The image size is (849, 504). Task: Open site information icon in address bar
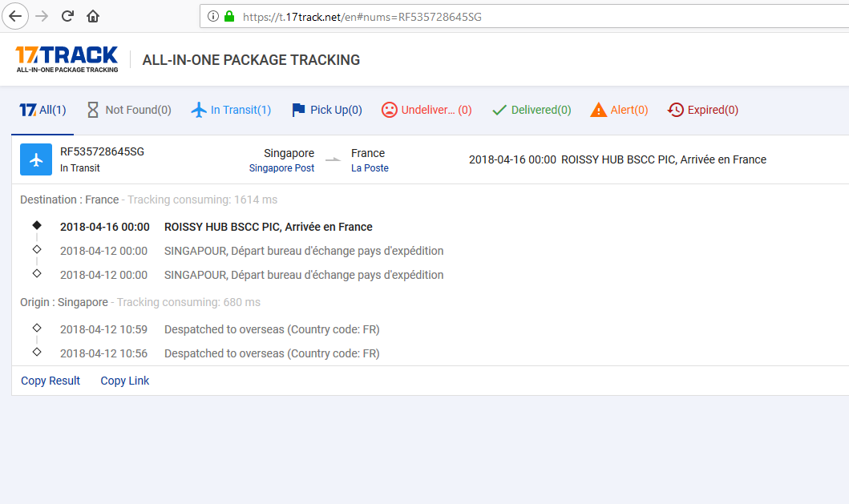pos(213,16)
